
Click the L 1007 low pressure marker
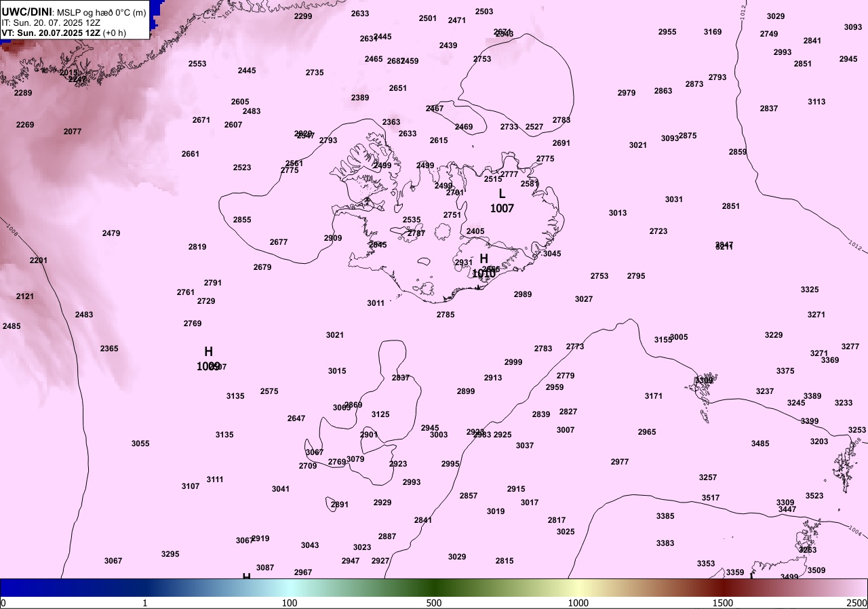tap(502, 201)
